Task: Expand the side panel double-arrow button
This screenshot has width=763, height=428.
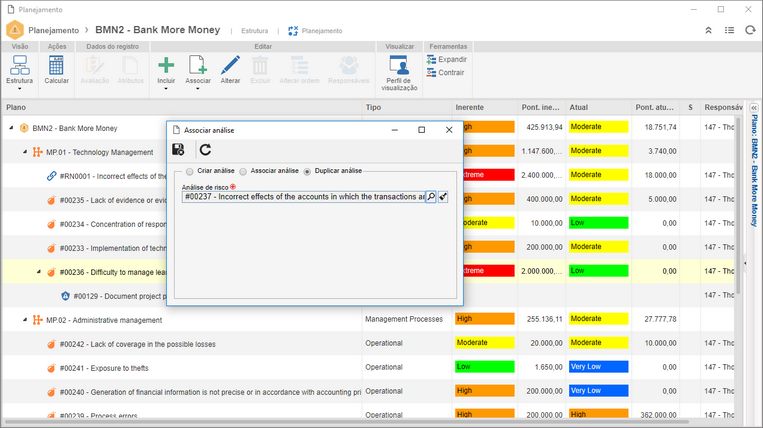Action: (x=754, y=107)
